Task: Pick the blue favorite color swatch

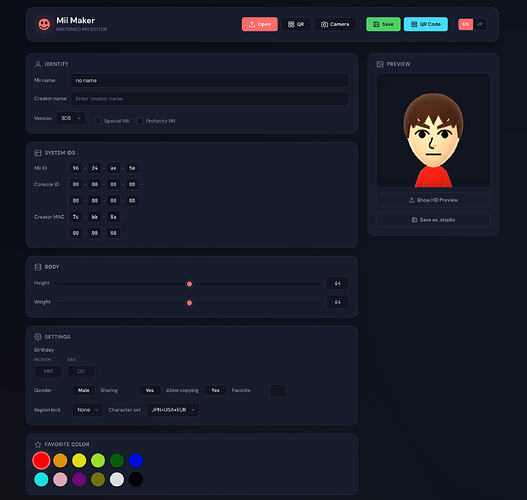Action: [136, 460]
